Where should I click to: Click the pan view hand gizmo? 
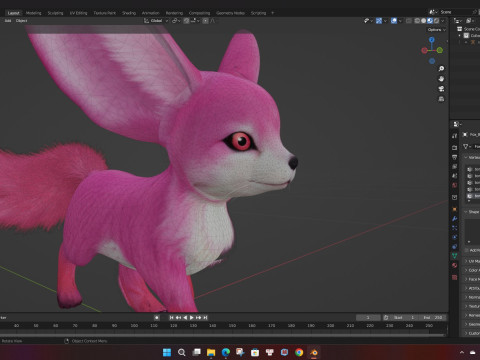pos(441,79)
